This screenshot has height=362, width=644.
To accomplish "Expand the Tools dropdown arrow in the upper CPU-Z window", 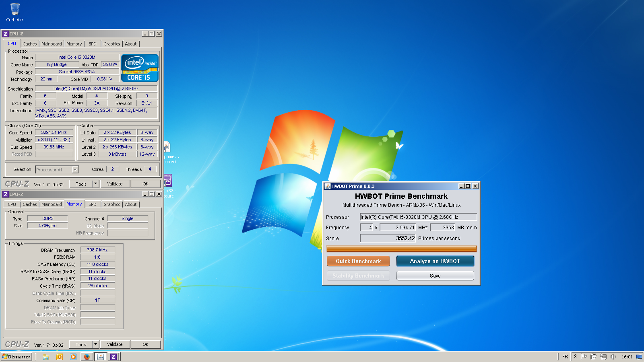I will point(95,184).
